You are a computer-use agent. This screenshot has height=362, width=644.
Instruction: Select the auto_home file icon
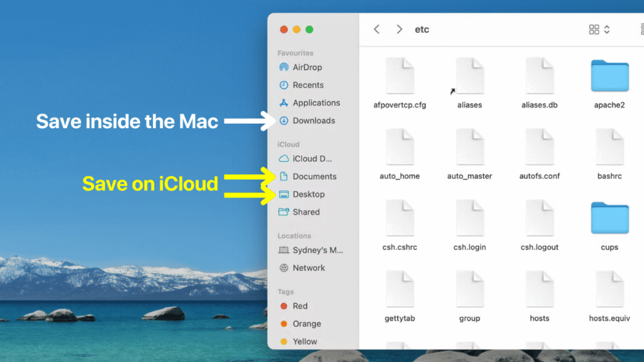tap(399, 147)
